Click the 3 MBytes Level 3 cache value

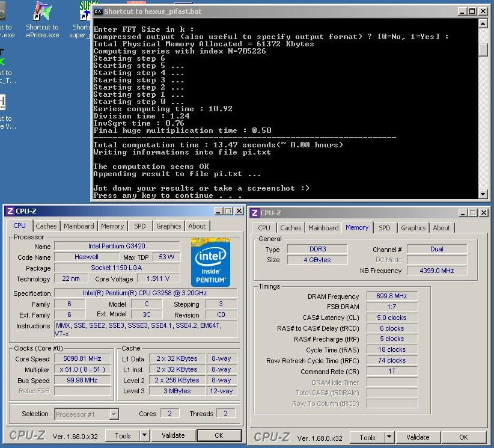coord(177,391)
